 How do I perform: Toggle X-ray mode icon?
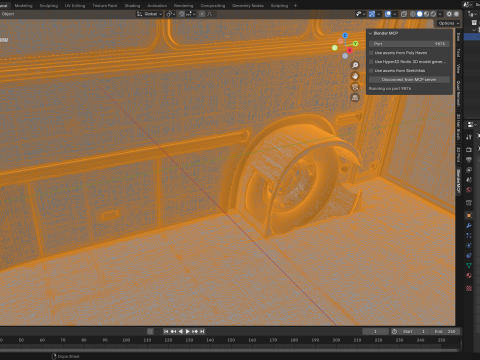click(x=404, y=14)
